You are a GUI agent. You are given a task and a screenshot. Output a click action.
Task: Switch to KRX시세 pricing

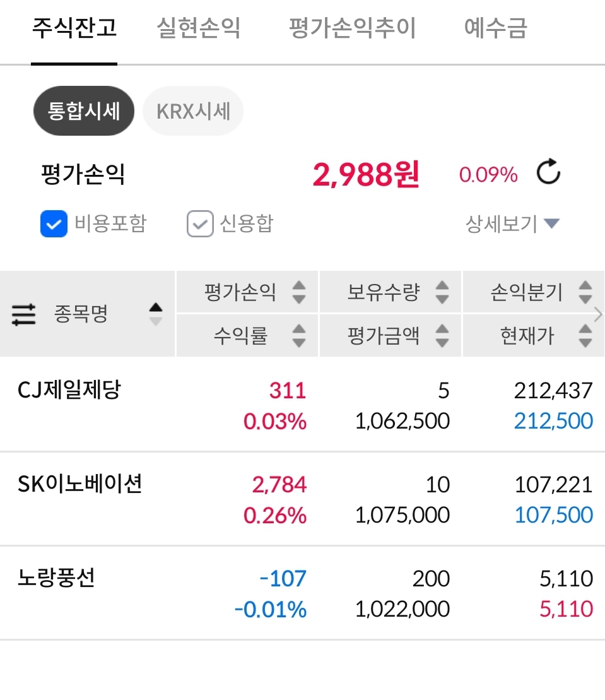193,112
